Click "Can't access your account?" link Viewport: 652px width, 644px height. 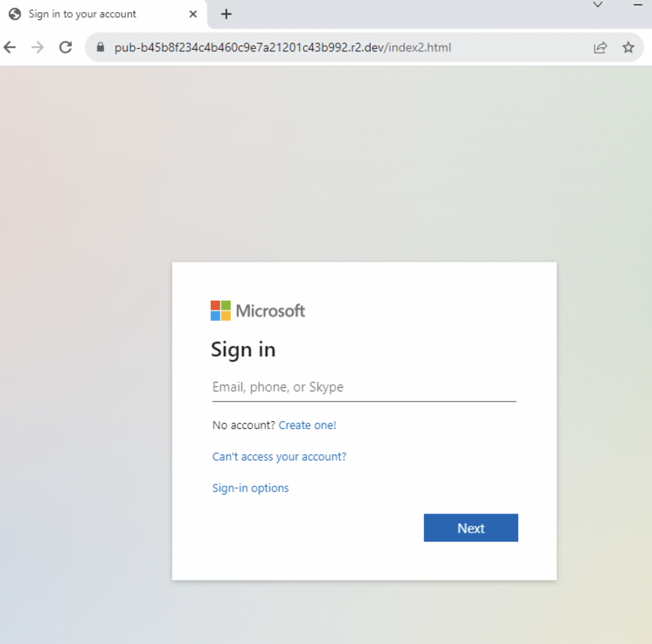279,457
